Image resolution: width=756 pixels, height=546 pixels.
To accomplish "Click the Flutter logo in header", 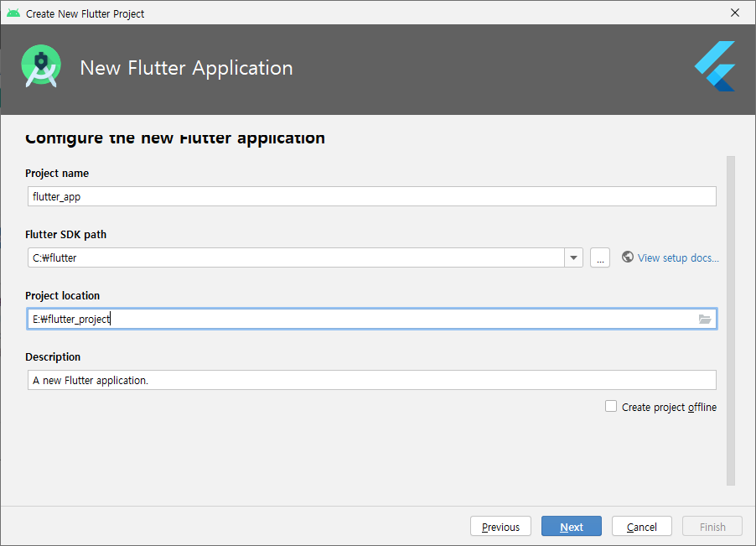I will (715, 66).
